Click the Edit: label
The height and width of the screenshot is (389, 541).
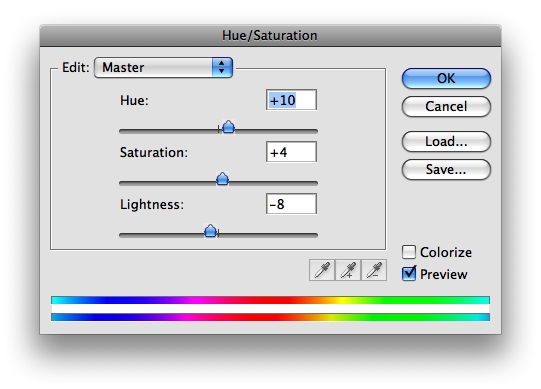[76, 67]
